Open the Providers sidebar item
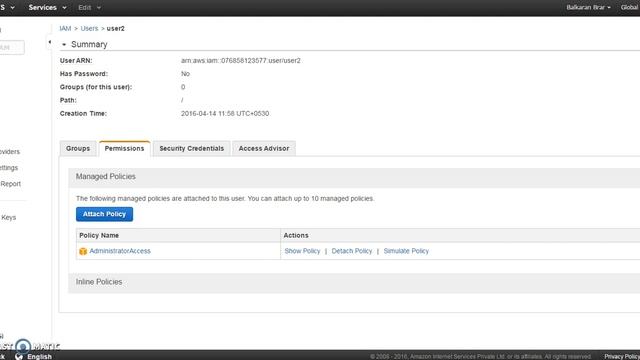 click(10, 152)
